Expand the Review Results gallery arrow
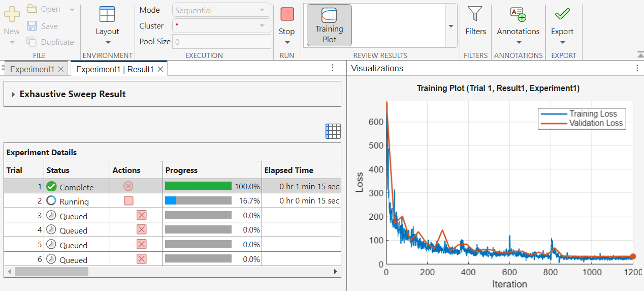This screenshot has height=291, width=644. pos(451,25)
